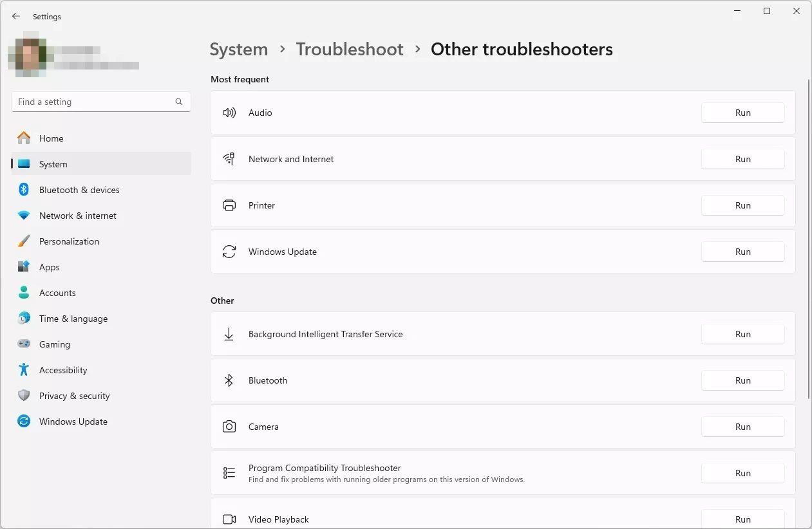Run the Network and Internet troubleshooter
Image resolution: width=812 pixels, height=529 pixels.
point(742,159)
